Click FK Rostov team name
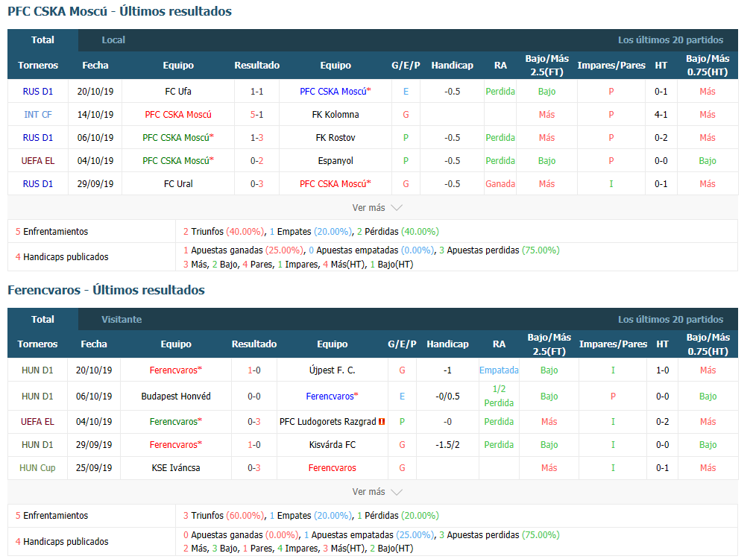The height and width of the screenshot is (559, 756). [x=335, y=137]
